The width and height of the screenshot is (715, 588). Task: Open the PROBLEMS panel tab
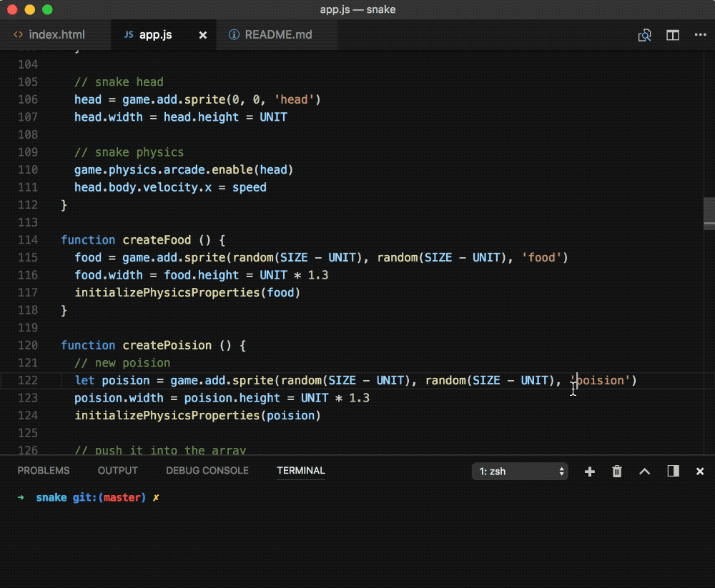(44, 471)
